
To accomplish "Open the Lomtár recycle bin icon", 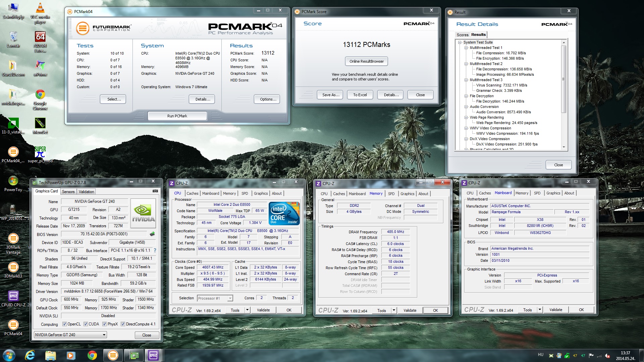I will tap(13, 40).
